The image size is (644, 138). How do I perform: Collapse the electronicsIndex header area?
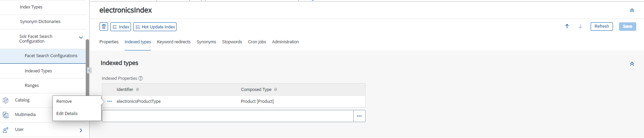(x=632, y=10)
